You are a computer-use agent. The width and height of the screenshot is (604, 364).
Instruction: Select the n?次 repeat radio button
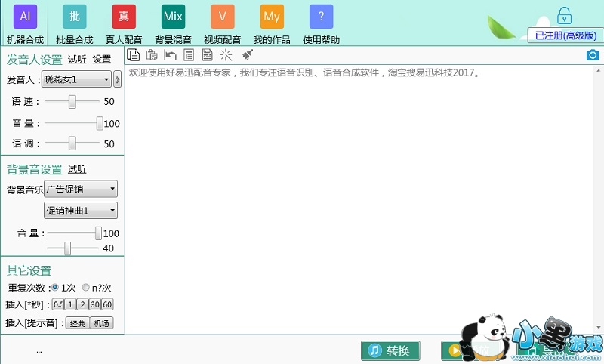[x=86, y=288]
